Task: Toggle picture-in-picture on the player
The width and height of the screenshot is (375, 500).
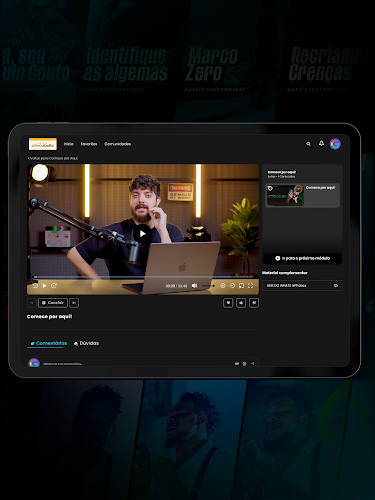Action: pos(241,286)
